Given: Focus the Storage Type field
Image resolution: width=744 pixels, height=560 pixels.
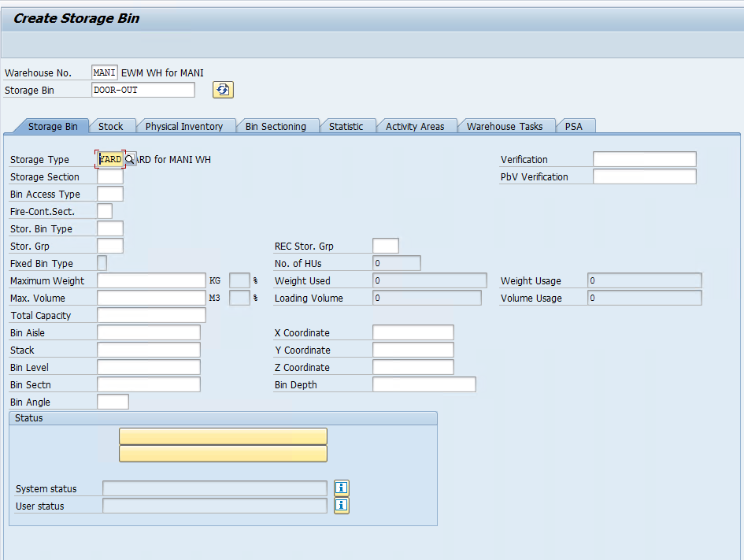Looking at the screenshot, I should (110, 159).
